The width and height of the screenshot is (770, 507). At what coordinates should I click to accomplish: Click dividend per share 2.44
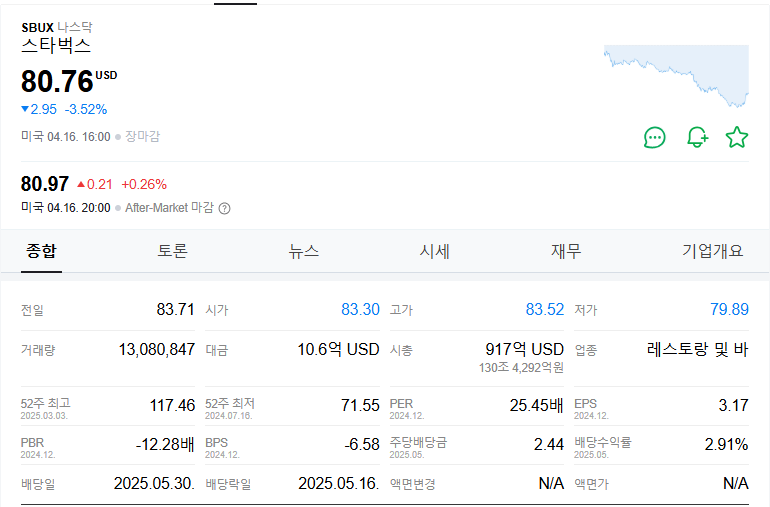tap(549, 445)
